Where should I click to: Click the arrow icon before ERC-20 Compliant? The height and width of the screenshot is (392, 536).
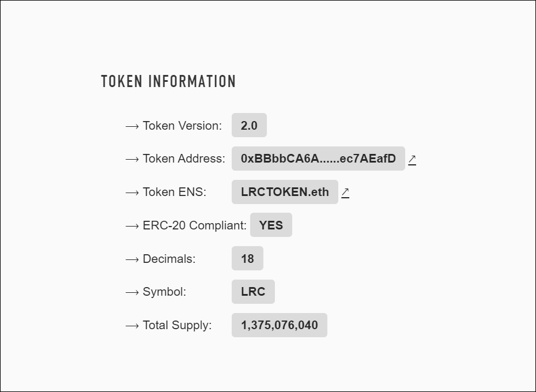[x=131, y=225]
